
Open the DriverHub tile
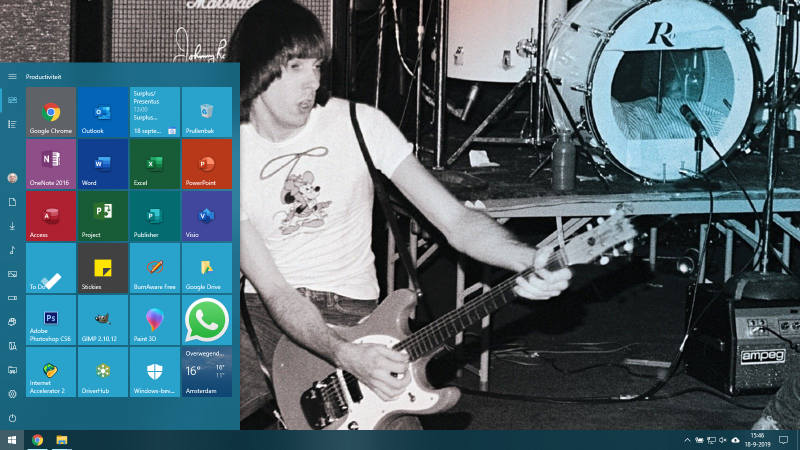(x=103, y=372)
